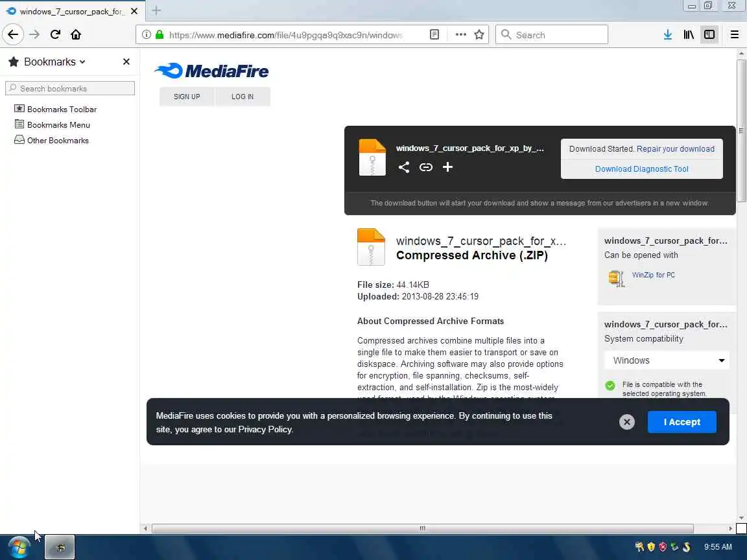Screen dimensions: 747x560
Task: Open Download Diagnostic Tool link
Action: 642,169
